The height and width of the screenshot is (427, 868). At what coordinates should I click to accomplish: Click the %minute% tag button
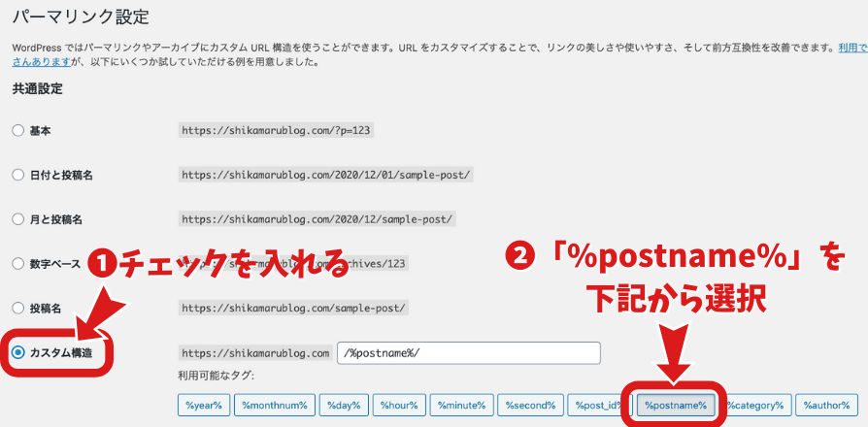(x=461, y=405)
